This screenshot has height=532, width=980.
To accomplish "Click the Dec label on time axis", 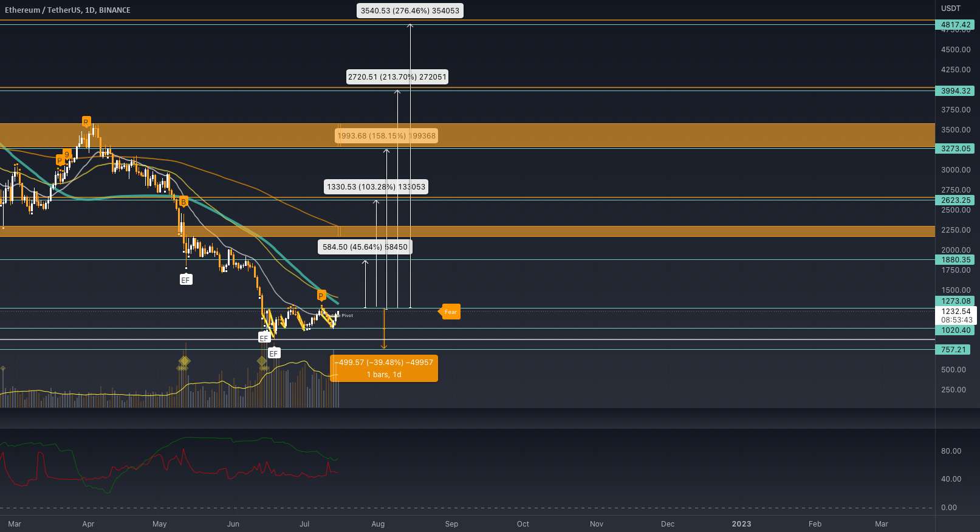I will coord(668,523).
